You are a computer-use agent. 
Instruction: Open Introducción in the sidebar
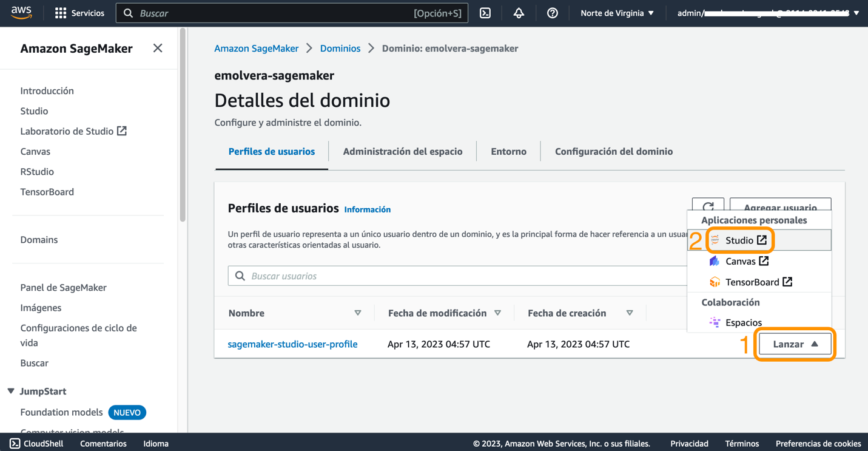tap(47, 91)
